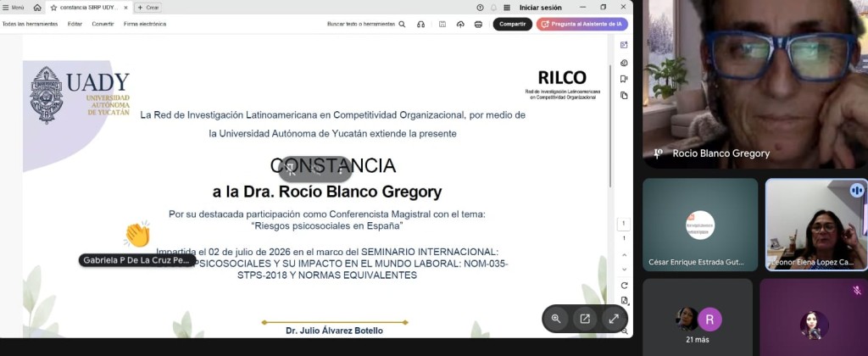Click the fullscreen expand overlay icon
This screenshot has width=868, height=356.
(x=614, y=319)
